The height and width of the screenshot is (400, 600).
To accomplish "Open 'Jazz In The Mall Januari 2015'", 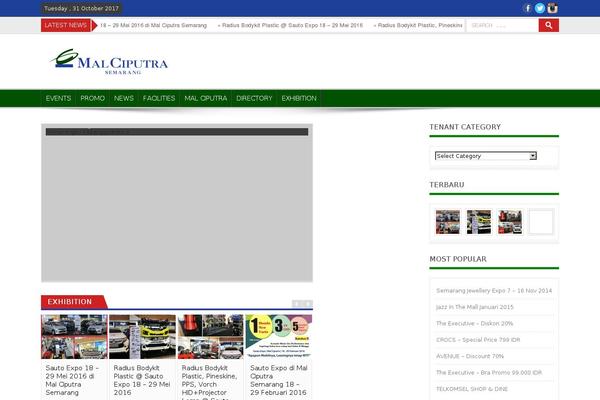I will [474, 307].
